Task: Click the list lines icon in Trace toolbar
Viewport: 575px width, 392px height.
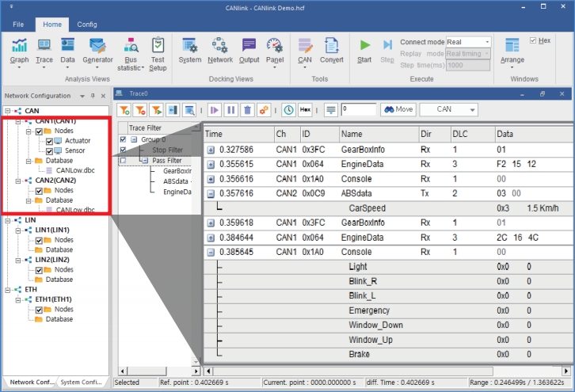Action: (331, 109)
